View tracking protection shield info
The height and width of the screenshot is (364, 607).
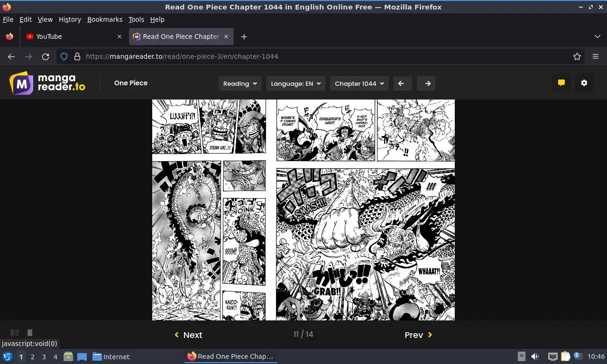tap(64, 56)
